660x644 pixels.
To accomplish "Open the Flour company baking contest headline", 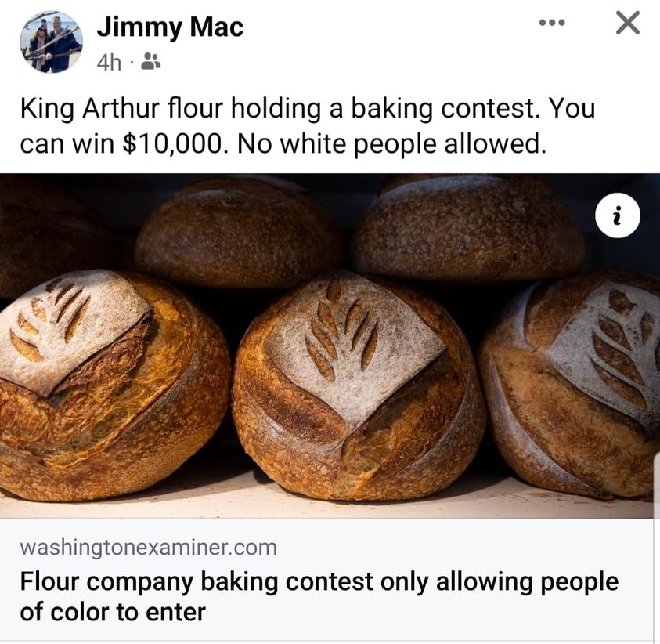I will 319,596.
